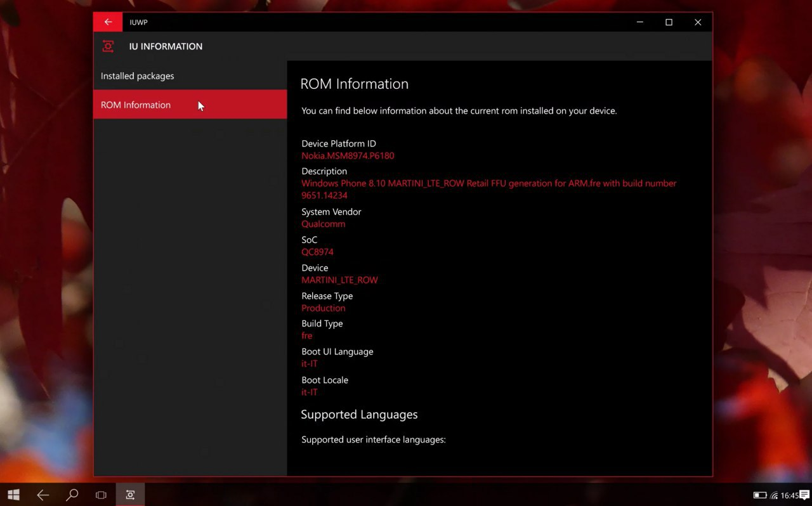Check the battery status icon
This screenshot has height=506, width=812.
(759, 495)
